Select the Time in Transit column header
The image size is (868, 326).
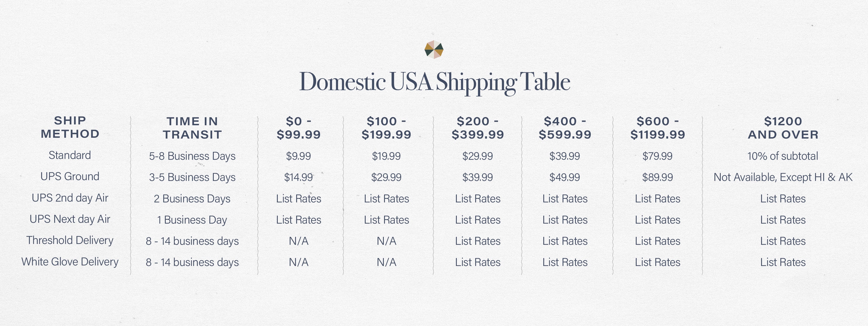[x=192, y=128]
